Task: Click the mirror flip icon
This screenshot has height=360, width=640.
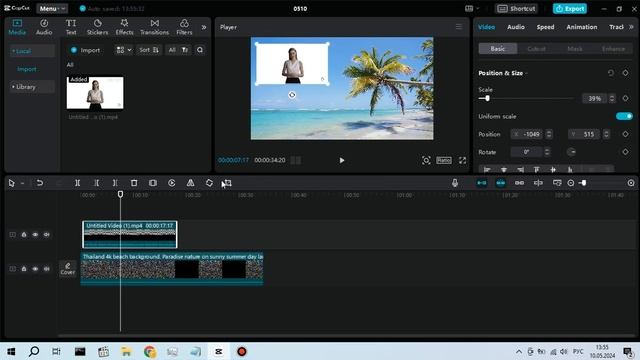Action: [190, 183]
